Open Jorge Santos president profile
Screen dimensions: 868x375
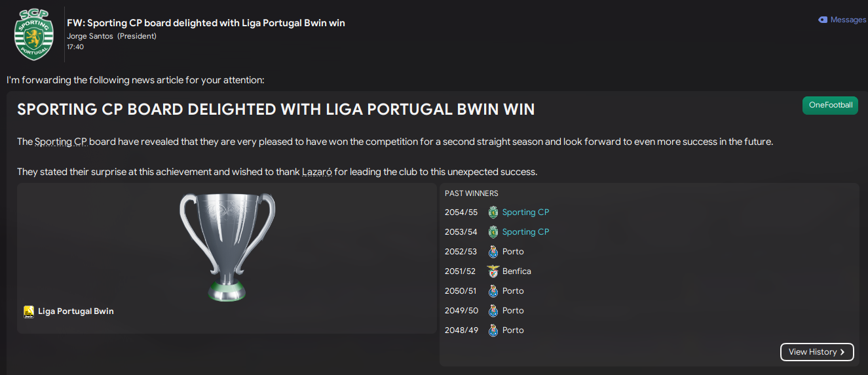click(90, 36)
